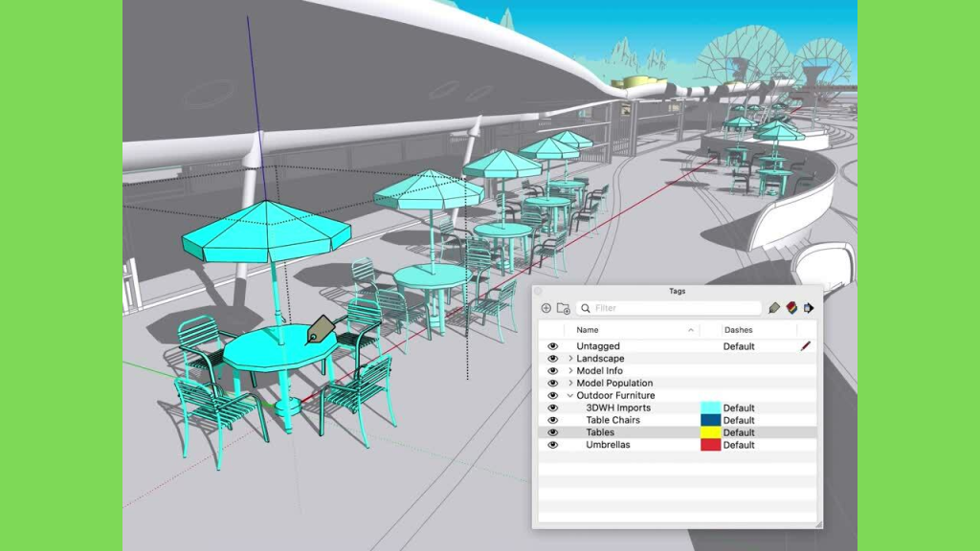The image size is (980, 551).
Task: Click the red Umbrellas color swatch
Action: (711, 445)
